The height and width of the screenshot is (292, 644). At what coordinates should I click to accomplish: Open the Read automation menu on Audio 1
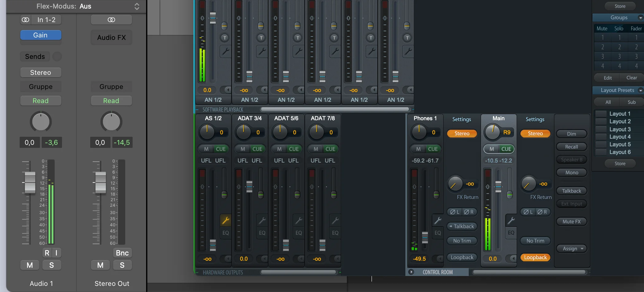coord(41,101)
